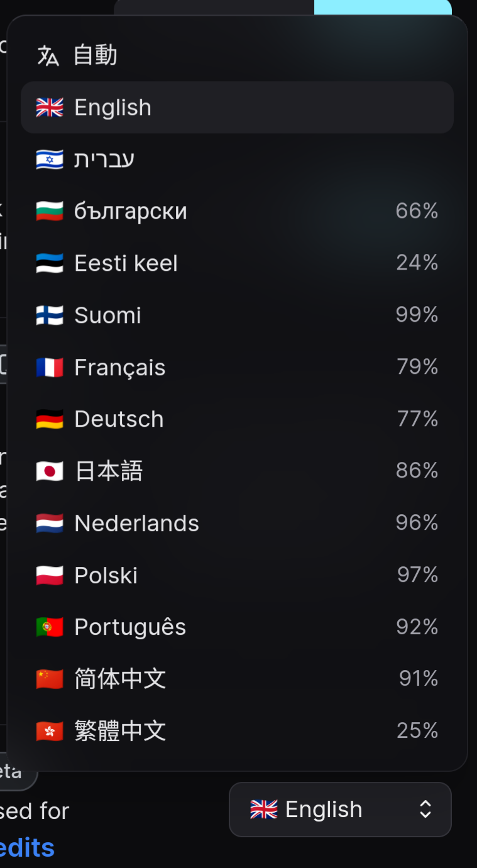The height and width of the screenshot is (868, 477).
Task: Click the blue 'edits' link text
Action: (x=26, y=848)
